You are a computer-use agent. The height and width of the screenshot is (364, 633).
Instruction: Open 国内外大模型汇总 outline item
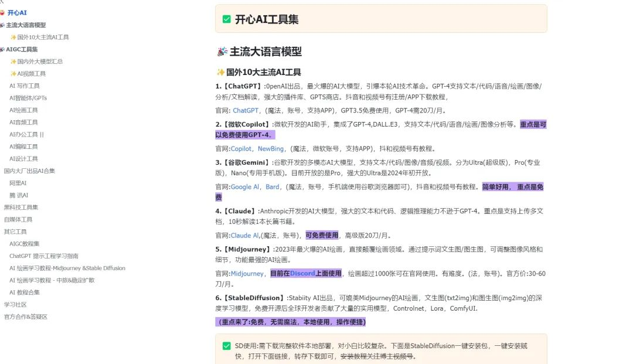point(40,62)
